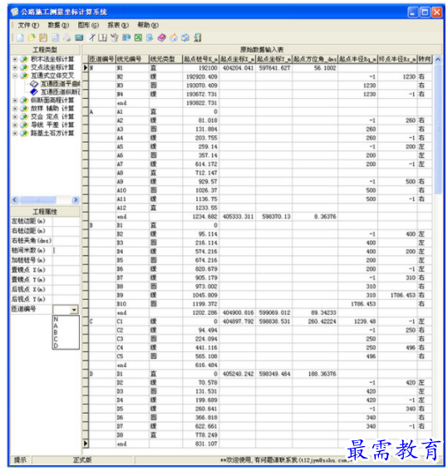Click the house home toolbar icon

coord(174,37)
